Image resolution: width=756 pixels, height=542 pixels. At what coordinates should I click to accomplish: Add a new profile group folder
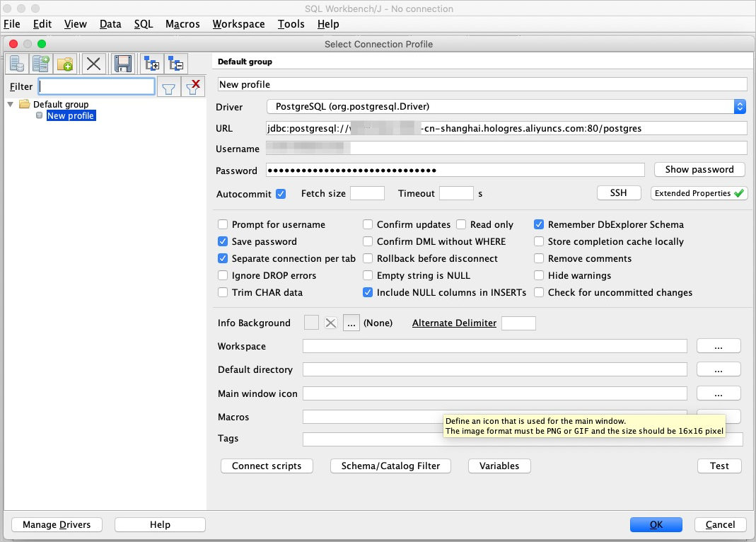pos(65,64)
